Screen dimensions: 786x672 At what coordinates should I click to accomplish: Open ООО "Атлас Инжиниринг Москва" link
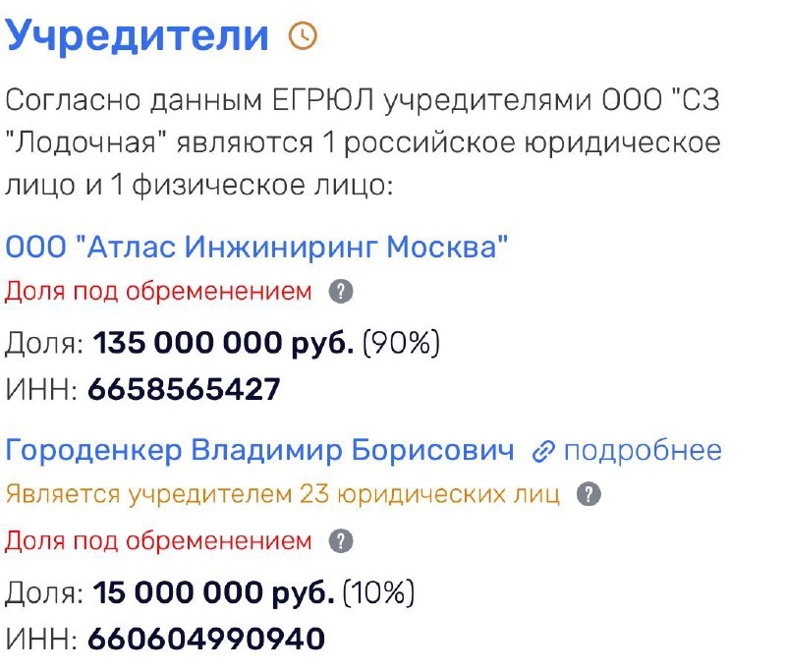pyautogui.click(x=256, y=247)
